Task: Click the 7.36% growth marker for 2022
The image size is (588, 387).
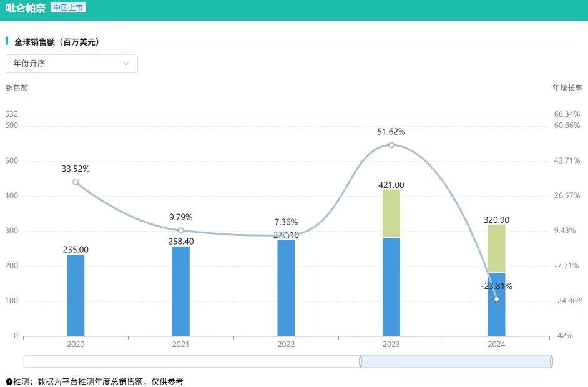Action: 286,235
